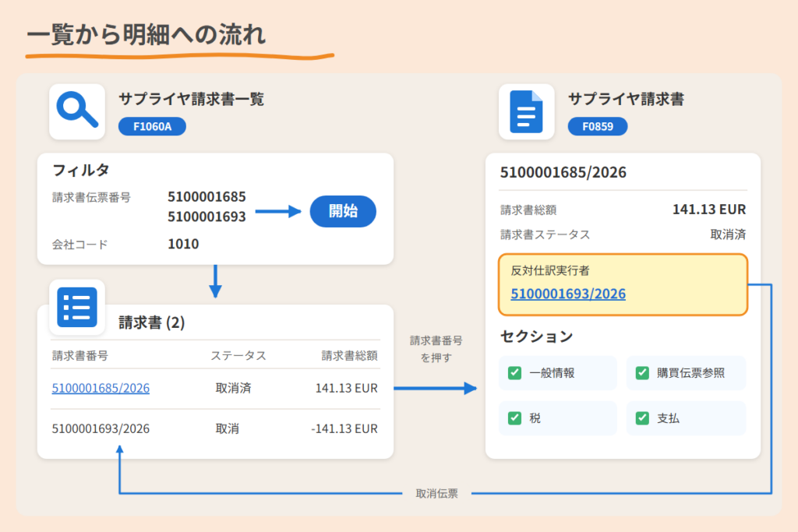798x532 pixels.
Task: Click the 5100001693 filter value
Action: tap(207, 217)
